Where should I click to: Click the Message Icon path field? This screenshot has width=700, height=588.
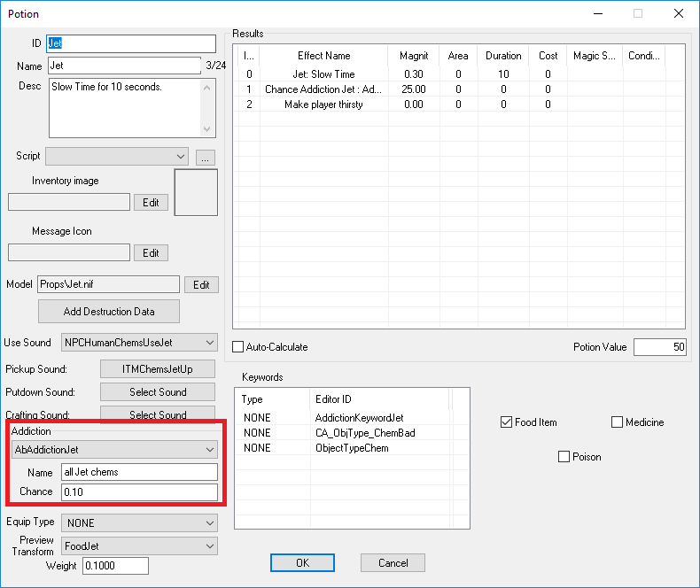[x=69, y=252]
